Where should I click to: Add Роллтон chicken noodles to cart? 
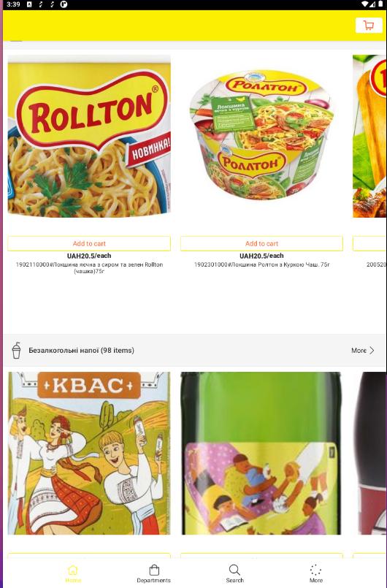click(261, 243)
